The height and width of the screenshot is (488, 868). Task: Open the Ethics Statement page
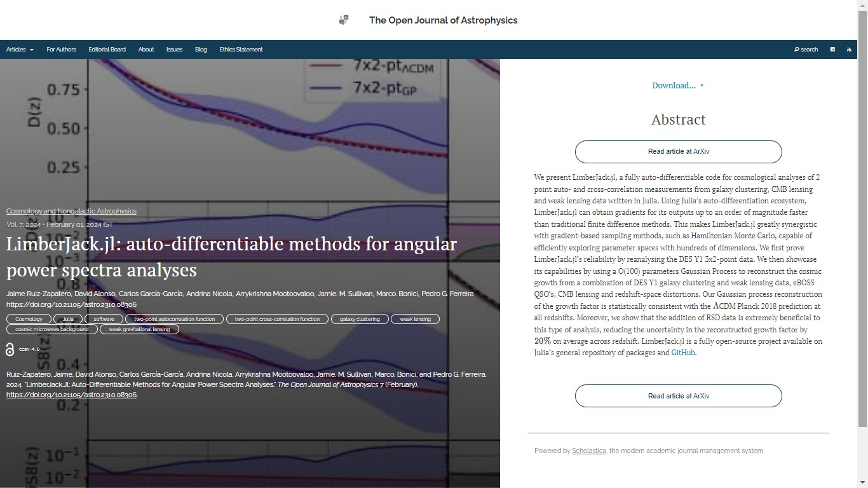[241, 50]
